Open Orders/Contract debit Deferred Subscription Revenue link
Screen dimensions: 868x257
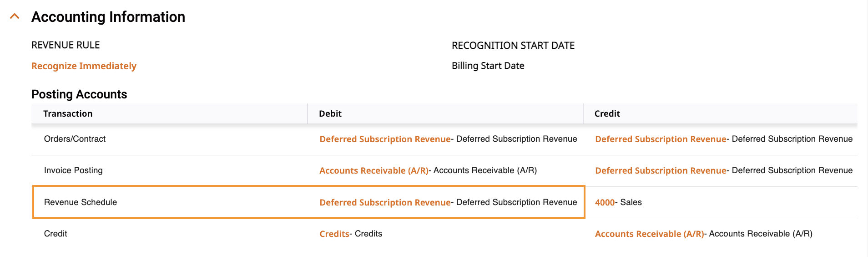(385, 139)
